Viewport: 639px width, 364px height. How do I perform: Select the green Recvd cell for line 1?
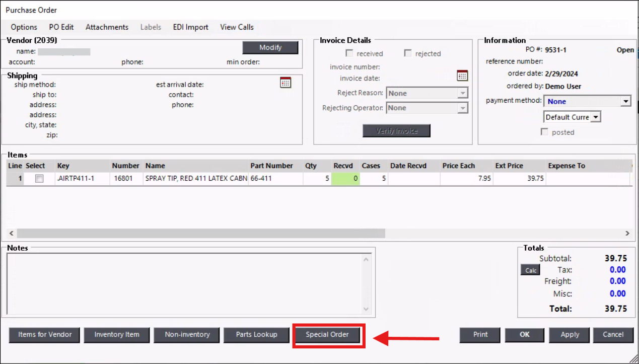point(345,179)
